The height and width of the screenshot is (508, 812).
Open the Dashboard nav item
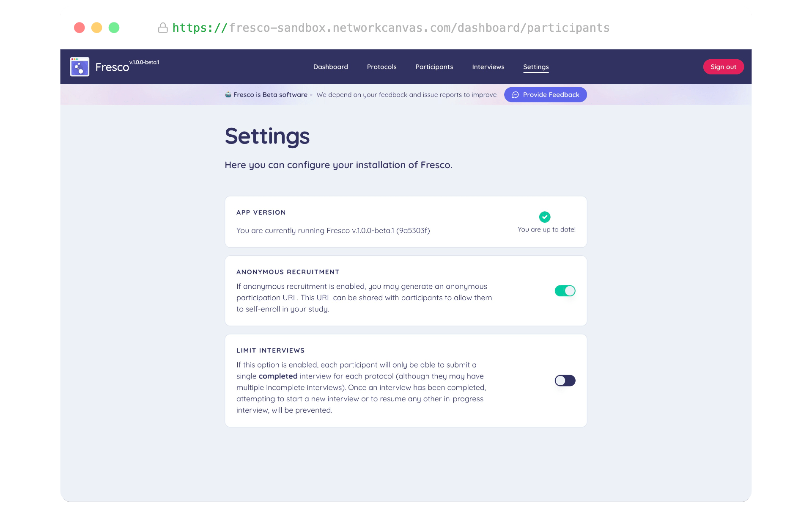coord(331,67)
